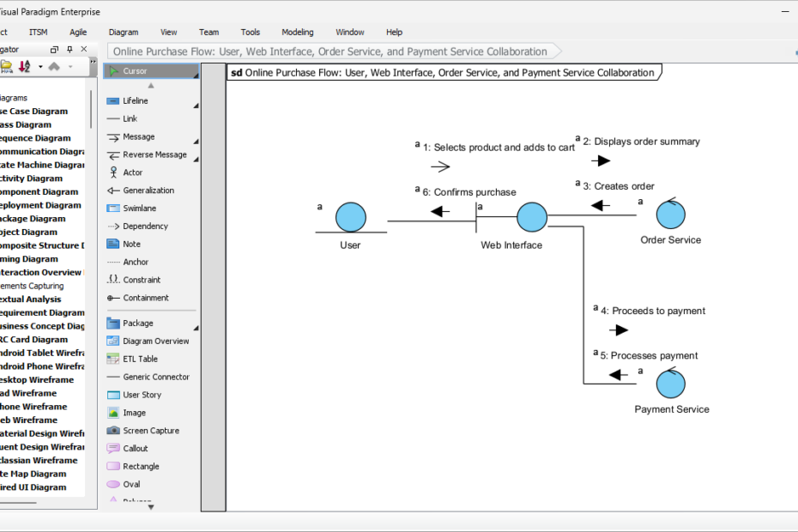This screenshot has height=532, width=798.
Task: Open the Diagram menu
Action: pyautogui.click(x=123, y=32)
